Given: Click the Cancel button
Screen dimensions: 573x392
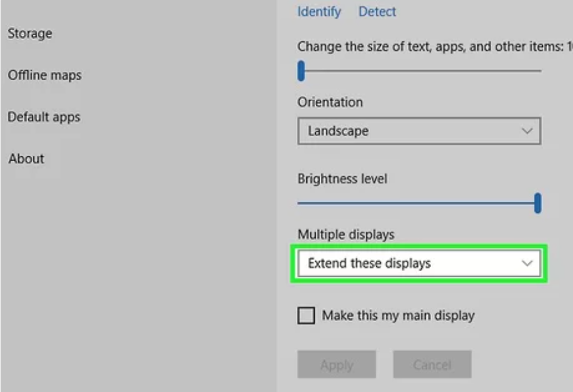Looking at the screenshot, I should click(x=432, y=365).
